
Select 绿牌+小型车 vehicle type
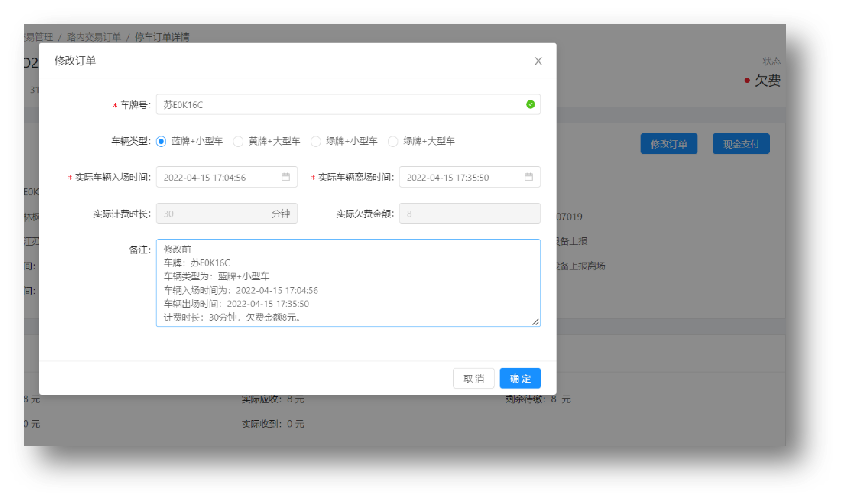point(316,141)
